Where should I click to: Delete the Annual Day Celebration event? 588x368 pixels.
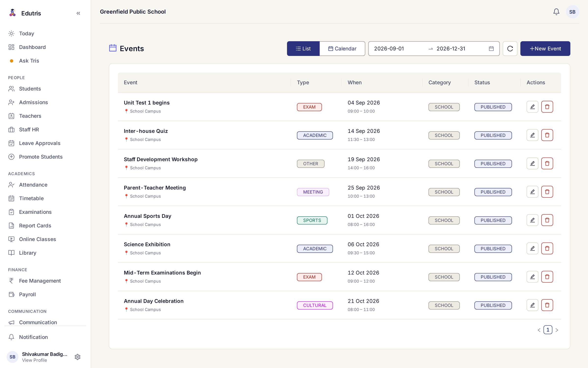pos(547,305)
